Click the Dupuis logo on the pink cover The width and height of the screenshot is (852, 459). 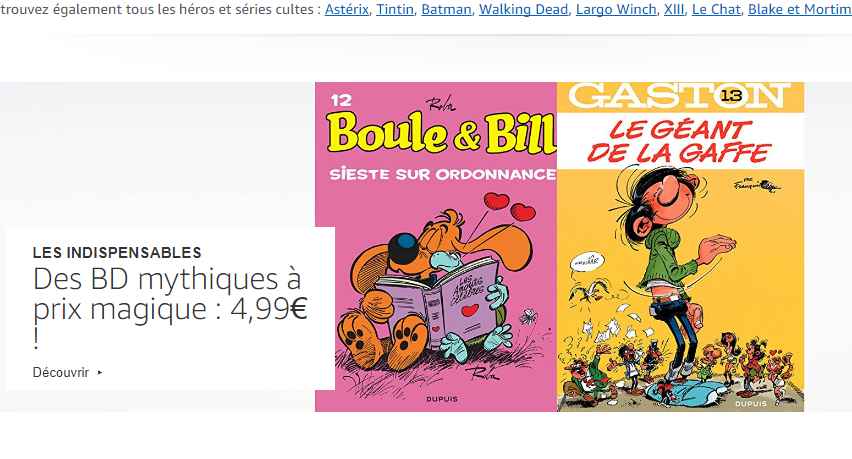[x=442, y=399]
